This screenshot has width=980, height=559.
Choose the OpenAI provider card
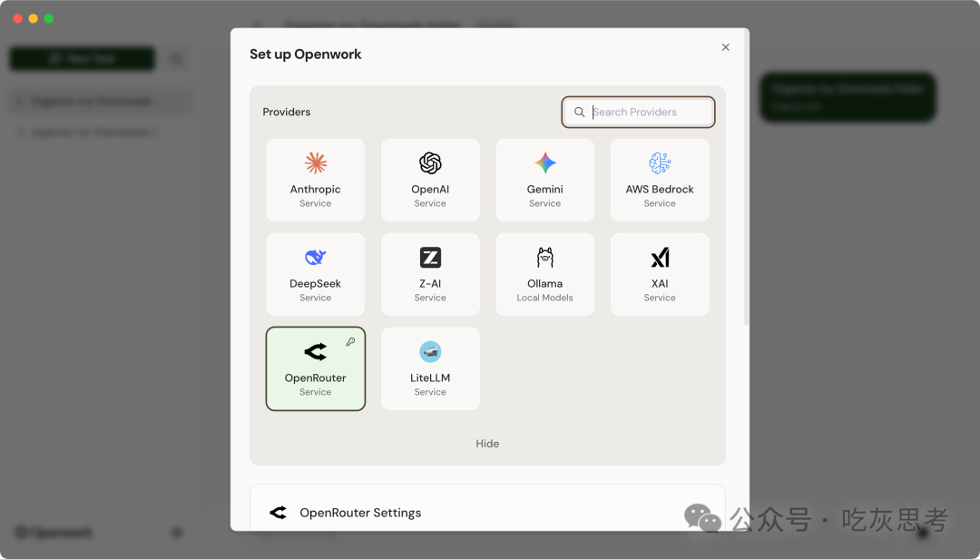[x=430, y=180]
